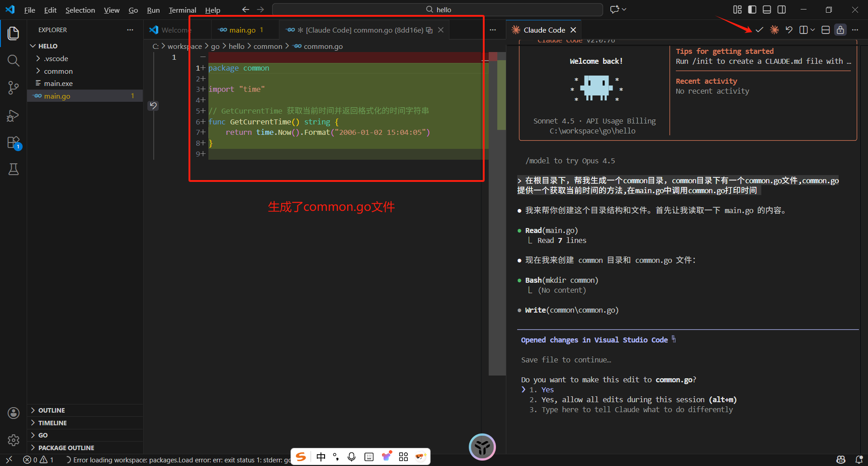Click the Error loading workspace status message

pos(179,460)
